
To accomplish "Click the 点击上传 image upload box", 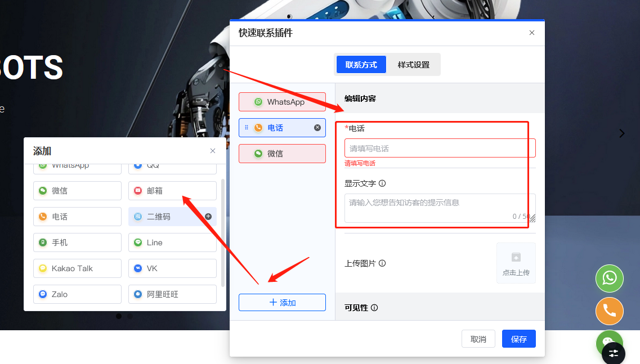I will [x=516, y=263].
